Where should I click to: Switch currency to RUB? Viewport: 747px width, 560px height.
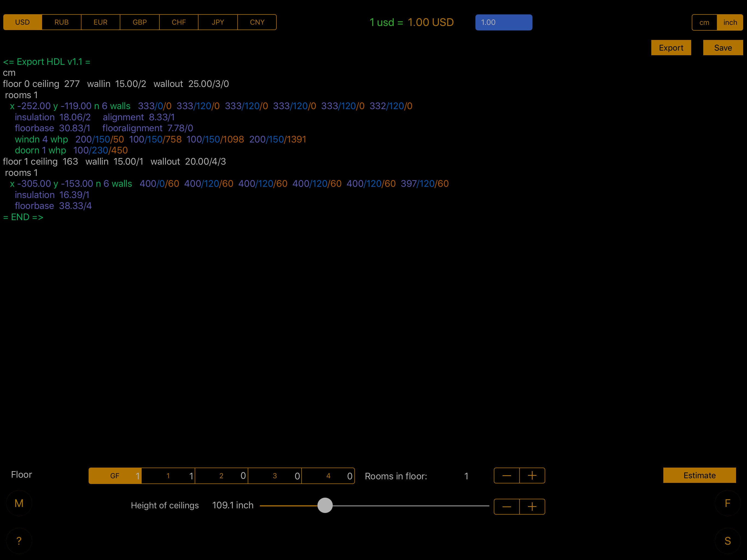[x=62, y=22]
